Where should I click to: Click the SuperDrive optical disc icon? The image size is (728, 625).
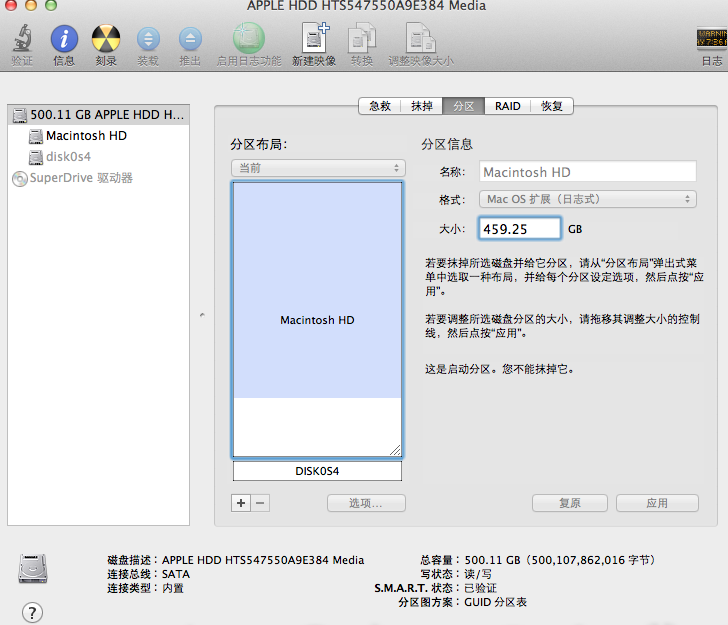20,178
